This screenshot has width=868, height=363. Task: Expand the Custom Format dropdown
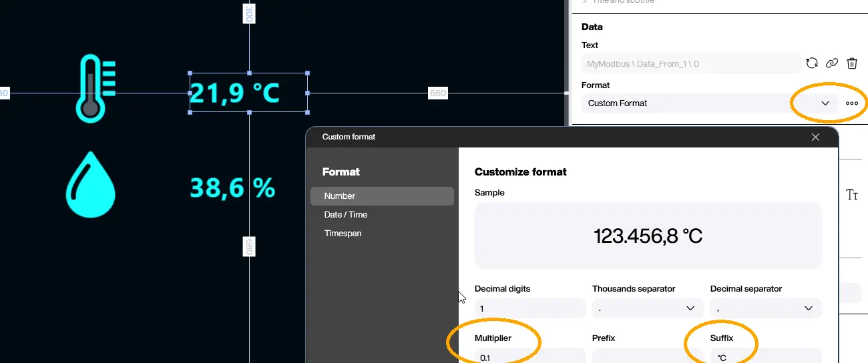pyautogui.click(x=825, y=103)
